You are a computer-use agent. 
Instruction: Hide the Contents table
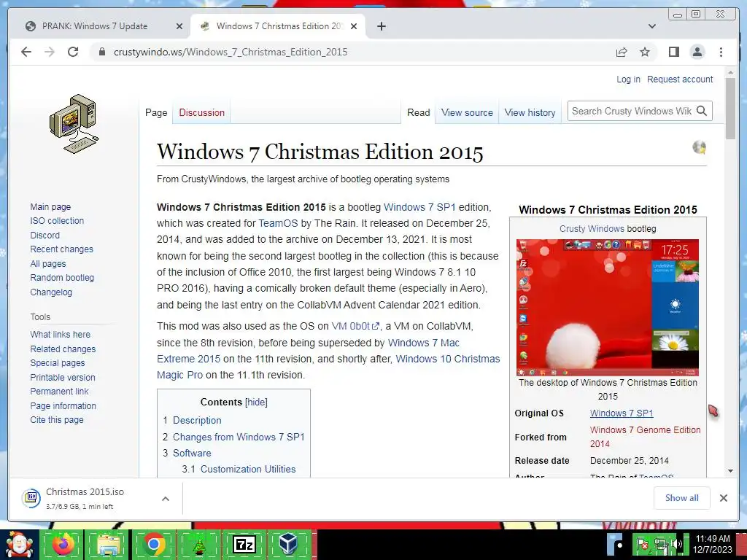(x=256, y=402)
